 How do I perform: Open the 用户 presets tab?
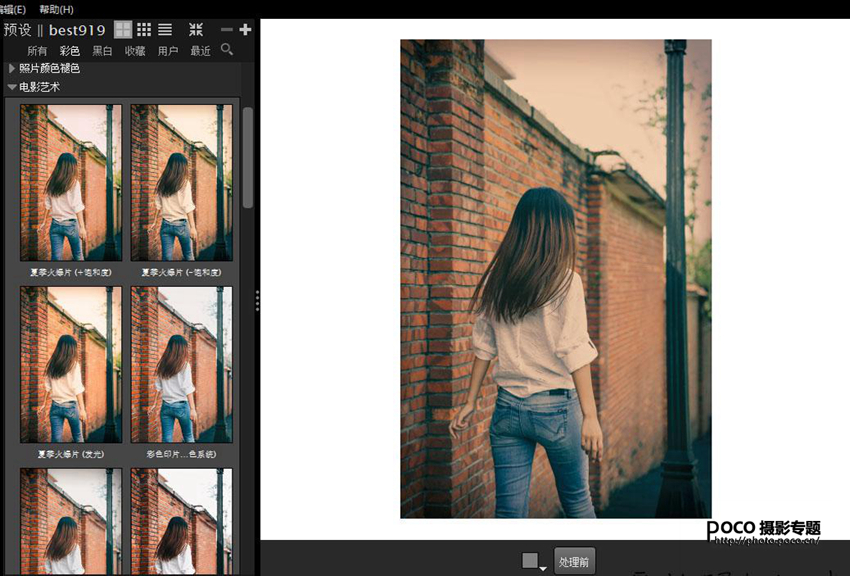tap(168, 51)
